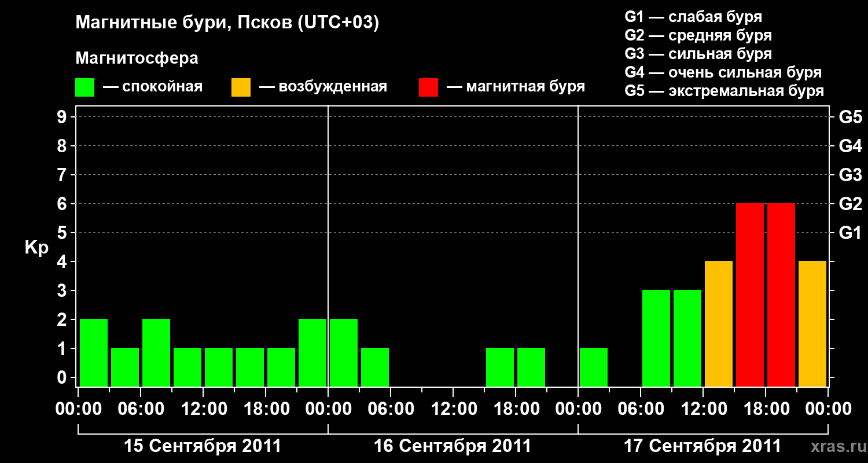This screenshot has height=463, width=868.
Task: Click the '— спокойная' legend label
Action: click(153, 87)
